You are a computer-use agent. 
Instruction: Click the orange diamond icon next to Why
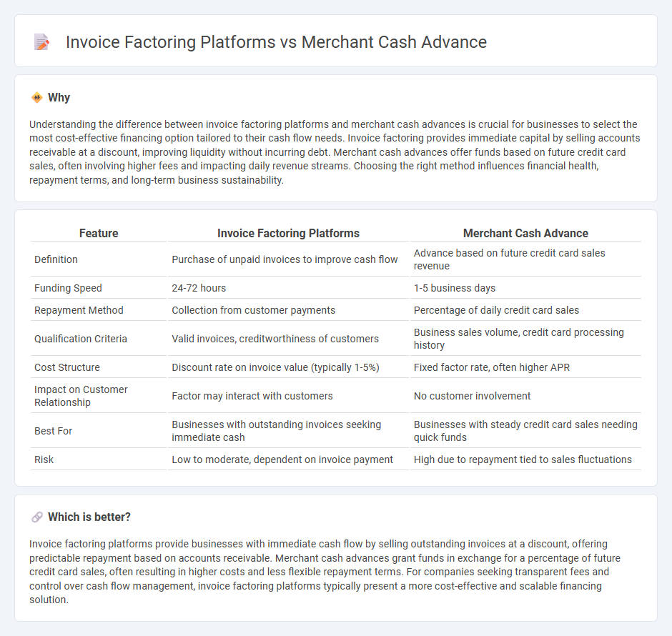(37, 98)
